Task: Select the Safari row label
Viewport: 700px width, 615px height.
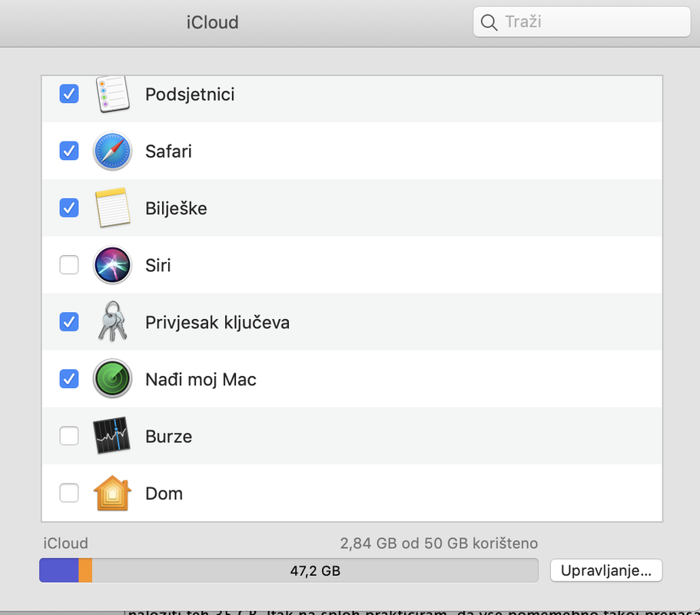Action: [168, 151]
